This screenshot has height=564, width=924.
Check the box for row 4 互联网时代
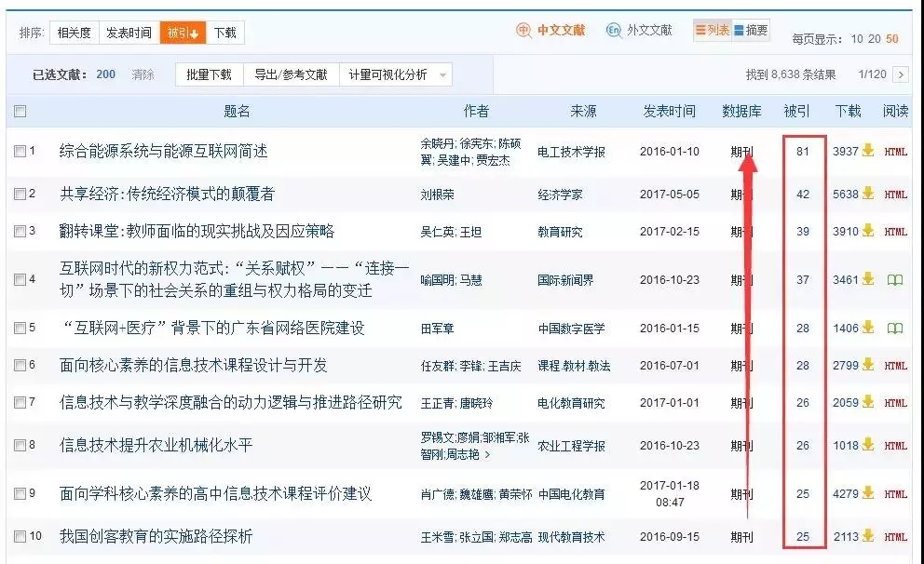[x=20, y=279]
